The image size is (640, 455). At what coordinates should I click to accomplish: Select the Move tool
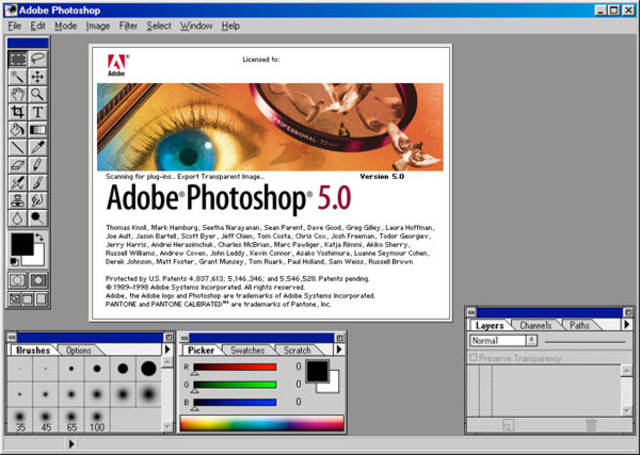38,77
